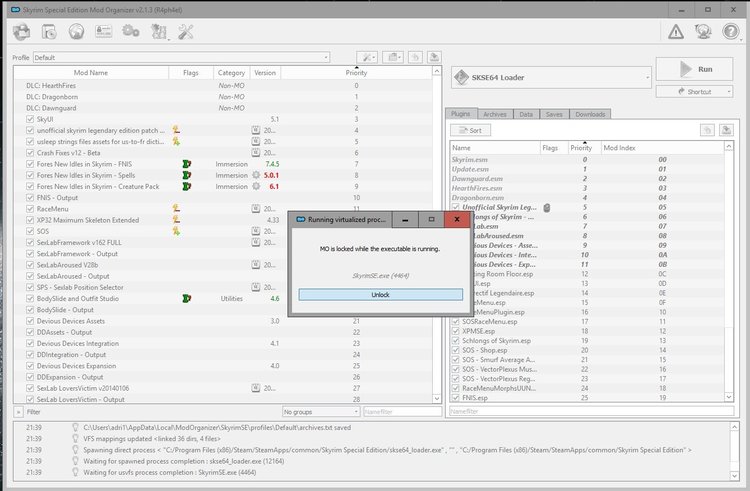This screenshot has height=491, width=750.
Task: Toggle FNIS - Output mod checkbox
Action: point(30,197)
